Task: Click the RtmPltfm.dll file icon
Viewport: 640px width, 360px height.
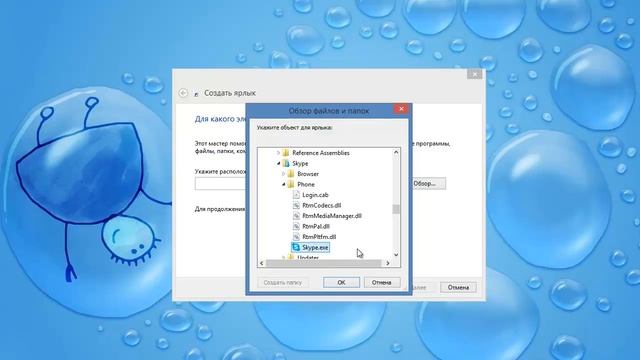Action: tap(296, 237)
